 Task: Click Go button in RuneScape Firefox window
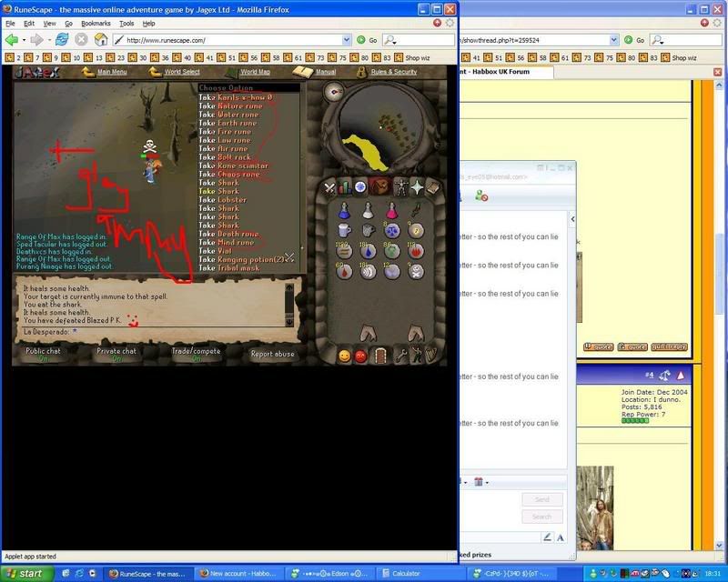coord(368,40)
